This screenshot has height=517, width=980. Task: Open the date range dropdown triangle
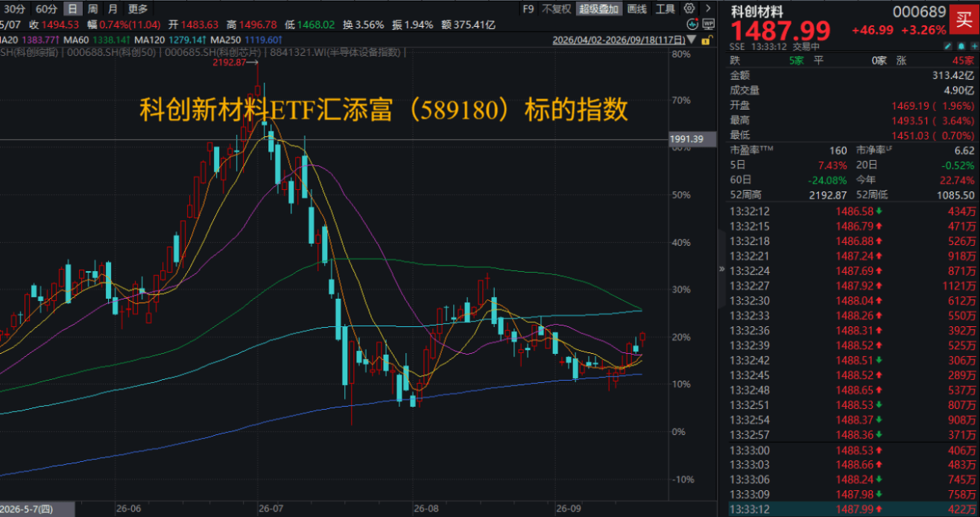click(693, 39)
